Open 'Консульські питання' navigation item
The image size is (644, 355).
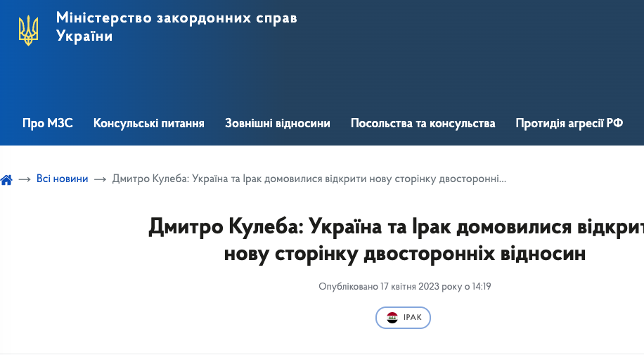[x=149, y=123]
